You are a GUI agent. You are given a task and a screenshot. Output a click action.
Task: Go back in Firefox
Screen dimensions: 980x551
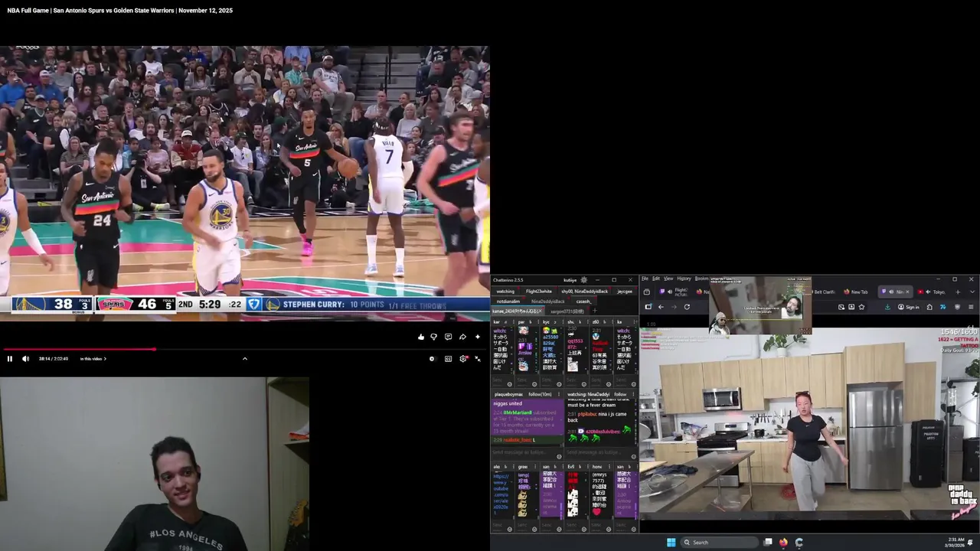[x=661, y=307]
